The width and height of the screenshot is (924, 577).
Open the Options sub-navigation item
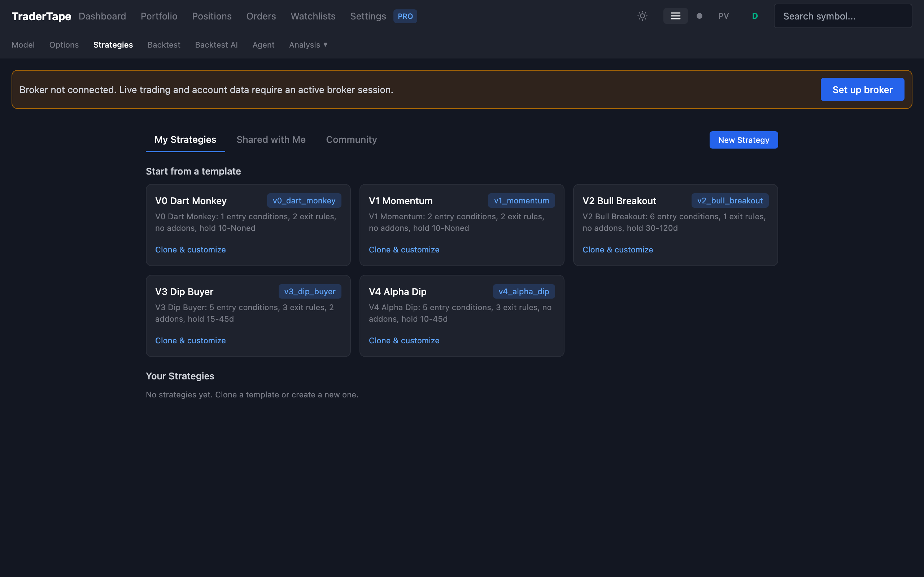pyautogui.click(x=64, y=45)
